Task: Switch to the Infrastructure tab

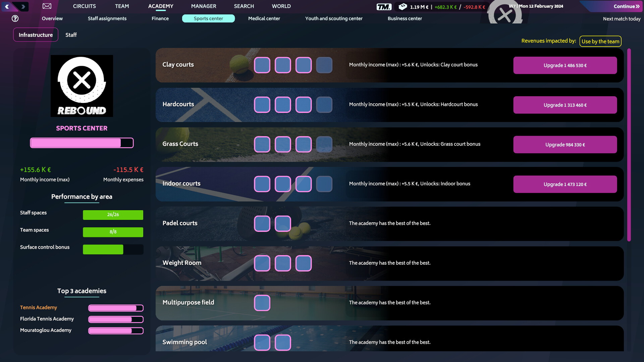Action: coord(35,35)
